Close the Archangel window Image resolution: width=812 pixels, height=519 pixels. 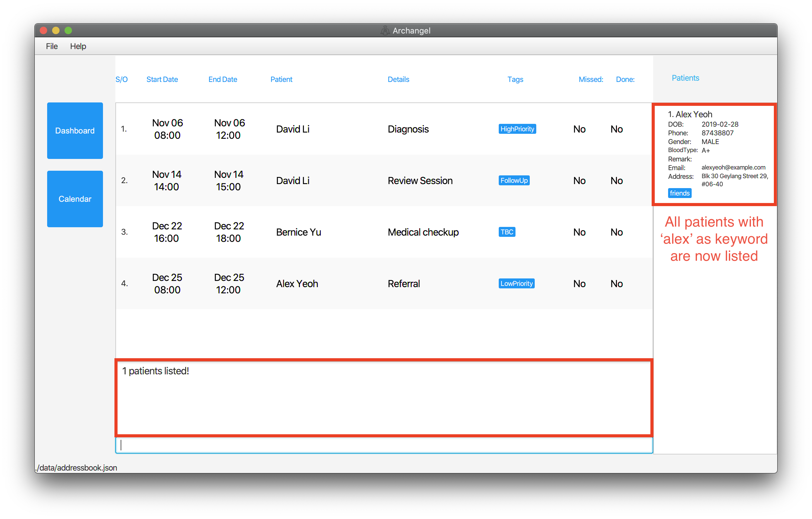[43, 31]
